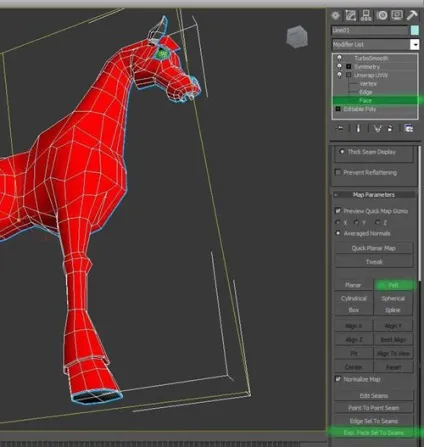Click the Best Align button
The width and height of the screenshot is (424, 447).
pyautogui.click(x=393, y=340)
